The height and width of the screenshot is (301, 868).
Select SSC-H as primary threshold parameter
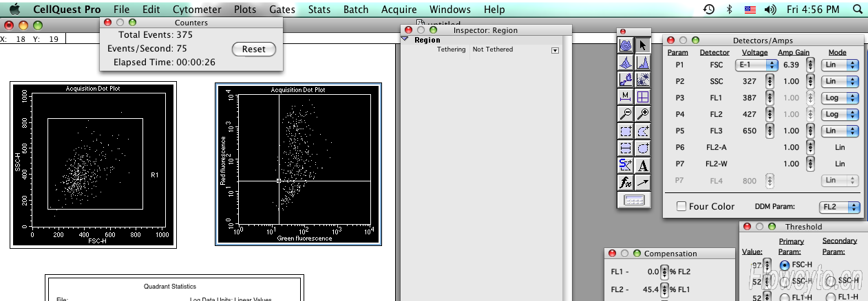click(785, 281)
